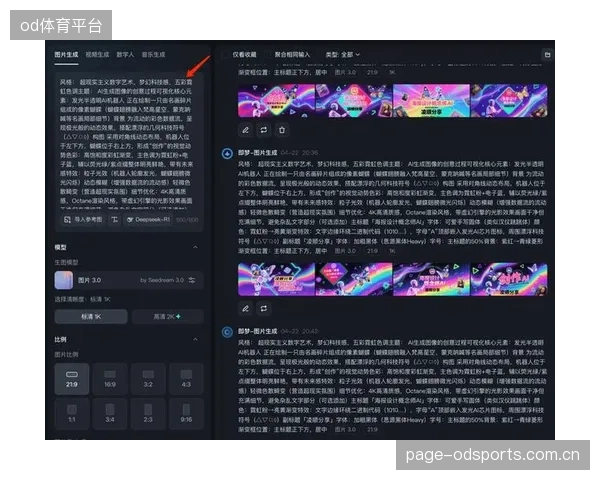Image resolution: width=600 pixels, height=480 pixels.
Task: Select the 9:16 aspect ratio
Action: tap(186, 413)
